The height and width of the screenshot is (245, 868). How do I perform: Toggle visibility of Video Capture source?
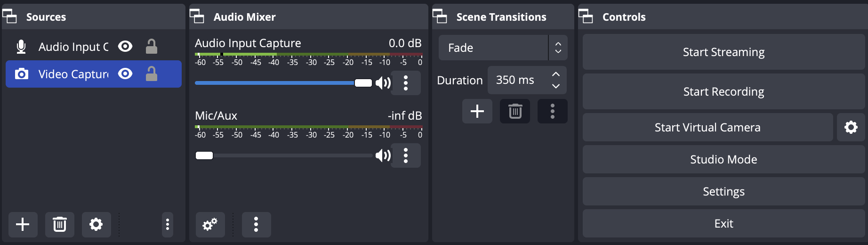click(125, 73)
